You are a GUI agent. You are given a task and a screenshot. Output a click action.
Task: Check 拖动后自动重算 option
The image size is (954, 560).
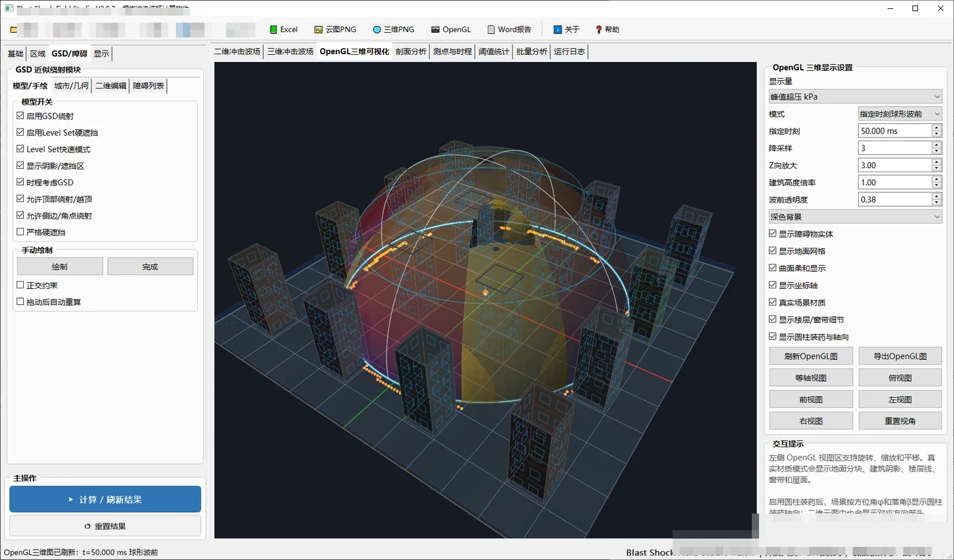pyautogui.click(x=20, y=302)
